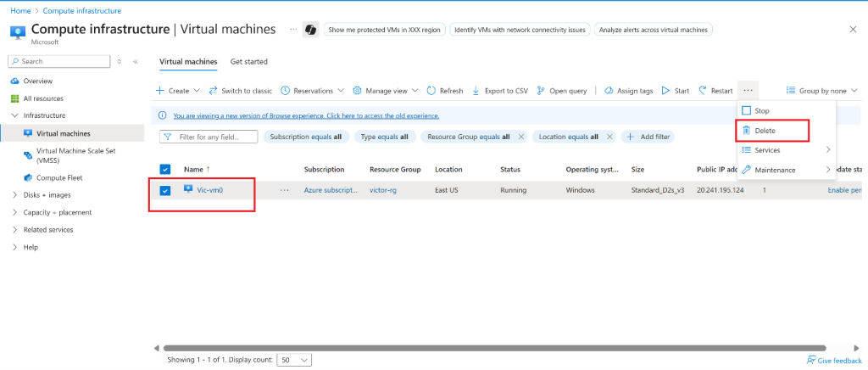Click the Give feedback icon
The height and width of the screenshot is (370, 868).
click(x=811, y=360)
